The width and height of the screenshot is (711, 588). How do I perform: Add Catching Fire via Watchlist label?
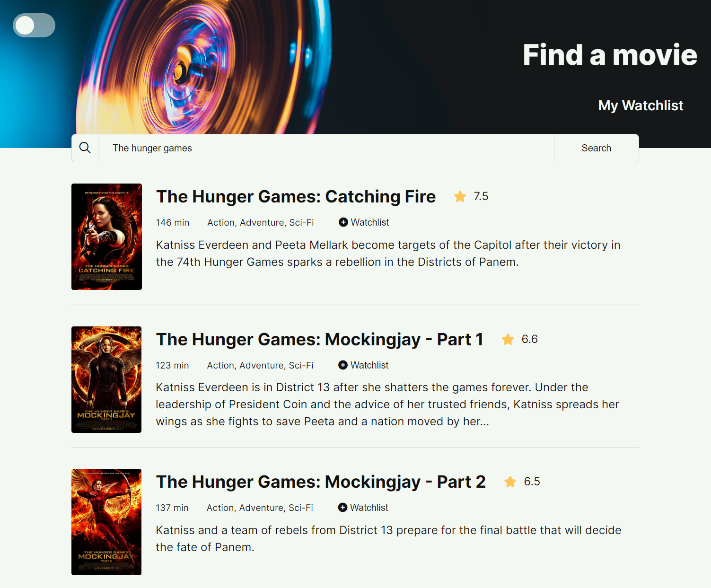(369, 222)
